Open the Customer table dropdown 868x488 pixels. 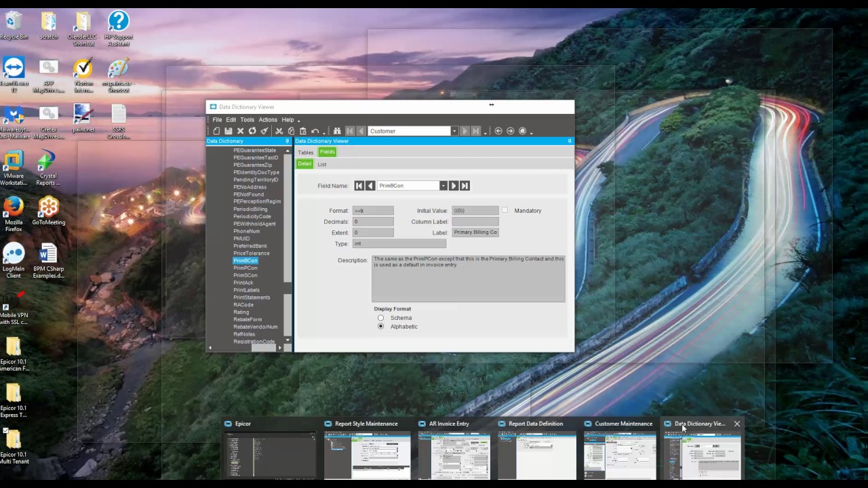click(454, 131)
